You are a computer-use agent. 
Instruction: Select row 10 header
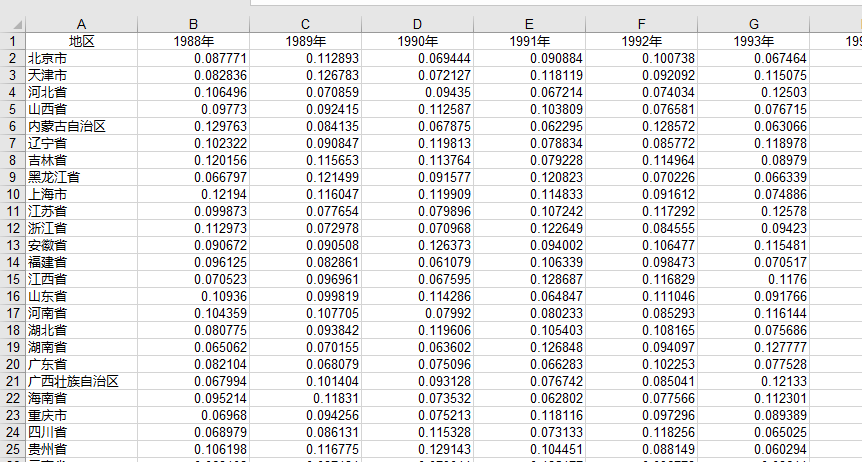click(12, 194)
